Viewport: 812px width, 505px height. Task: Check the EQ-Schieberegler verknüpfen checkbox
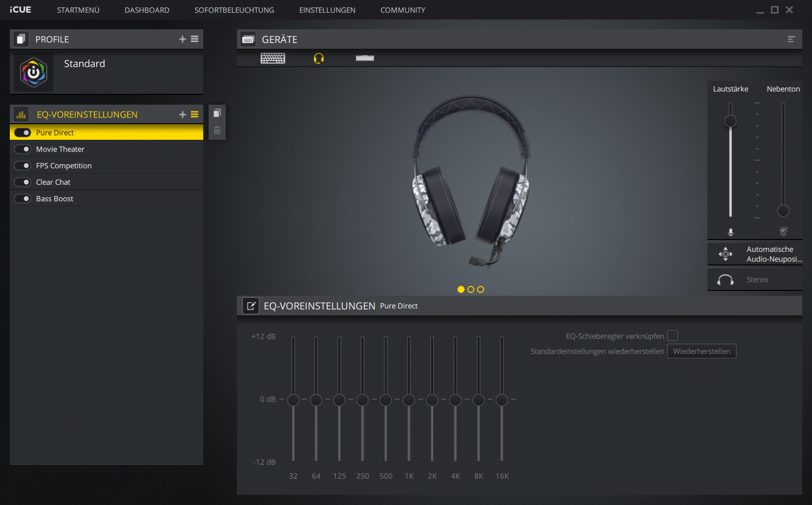point(673,336)
